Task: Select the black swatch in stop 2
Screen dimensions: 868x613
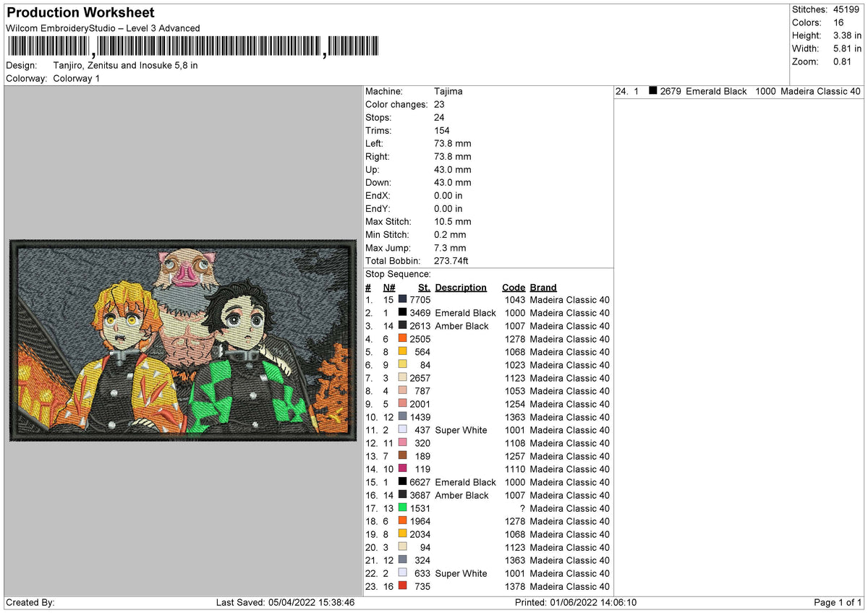Action: tap(402, 313)
